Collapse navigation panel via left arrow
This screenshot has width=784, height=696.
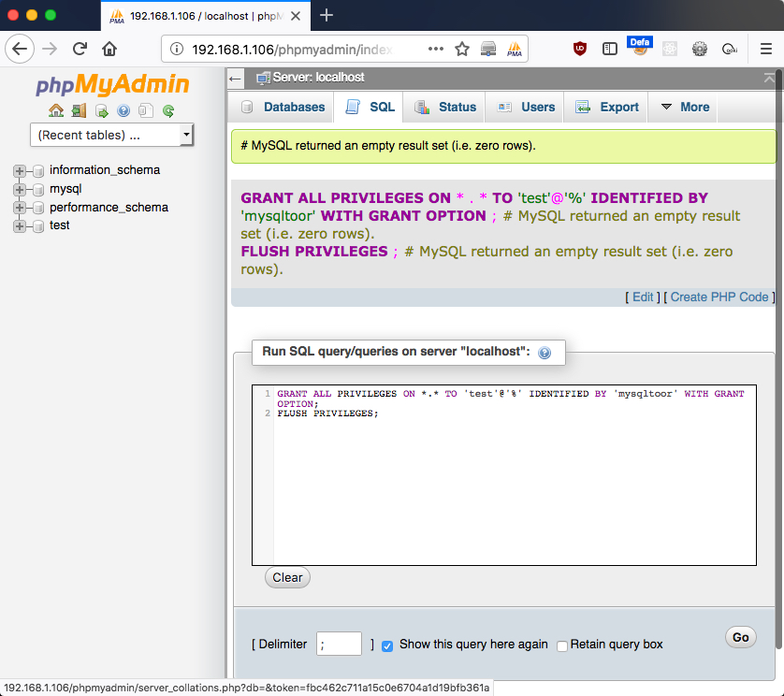tap(235, 79)
